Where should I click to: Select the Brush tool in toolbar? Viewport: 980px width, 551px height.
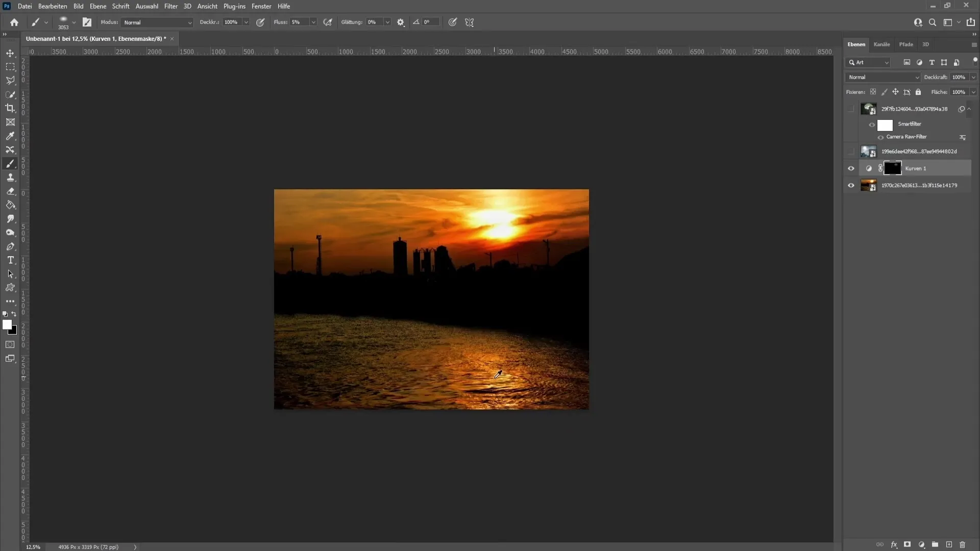[10, 163]
